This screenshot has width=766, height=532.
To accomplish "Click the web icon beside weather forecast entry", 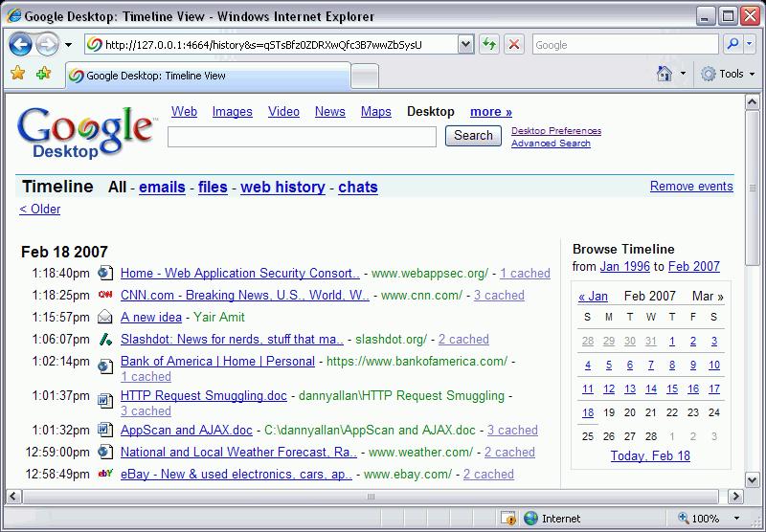I will 105,452.
